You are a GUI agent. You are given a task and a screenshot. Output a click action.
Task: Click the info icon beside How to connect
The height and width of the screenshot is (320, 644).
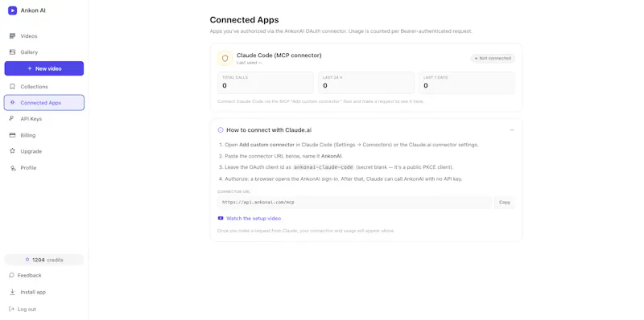coord(221,130)
